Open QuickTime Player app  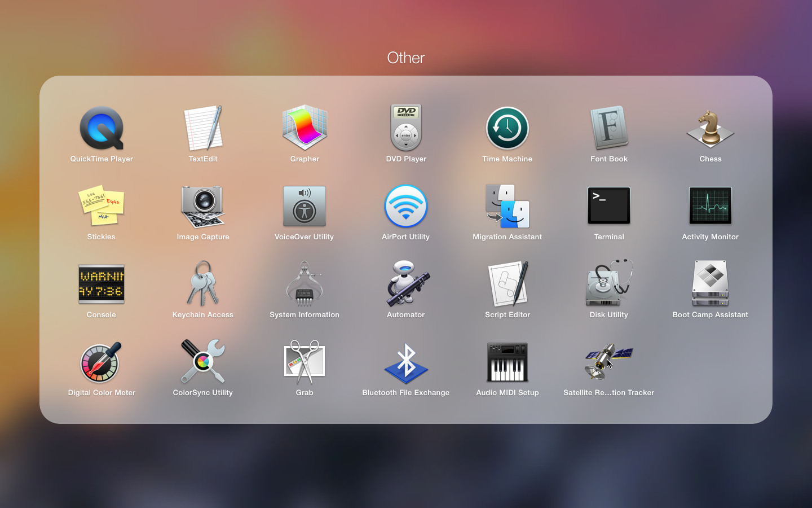click(101, 129)
